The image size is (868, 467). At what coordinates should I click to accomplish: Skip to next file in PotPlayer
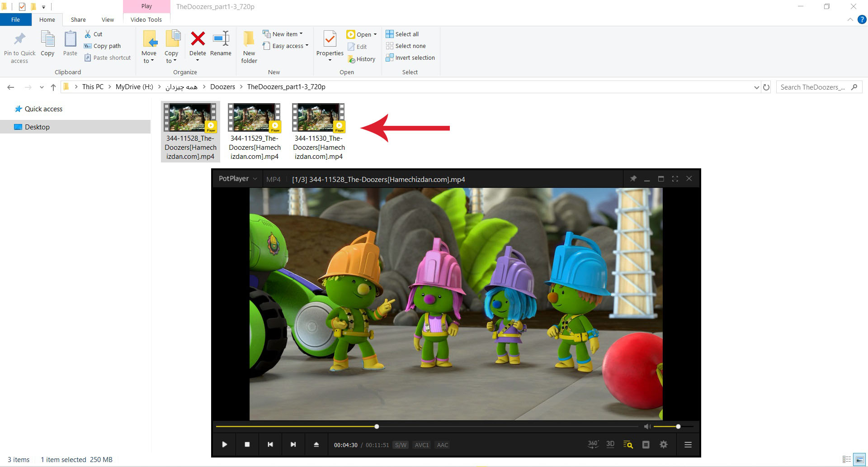tap(293, 444)
